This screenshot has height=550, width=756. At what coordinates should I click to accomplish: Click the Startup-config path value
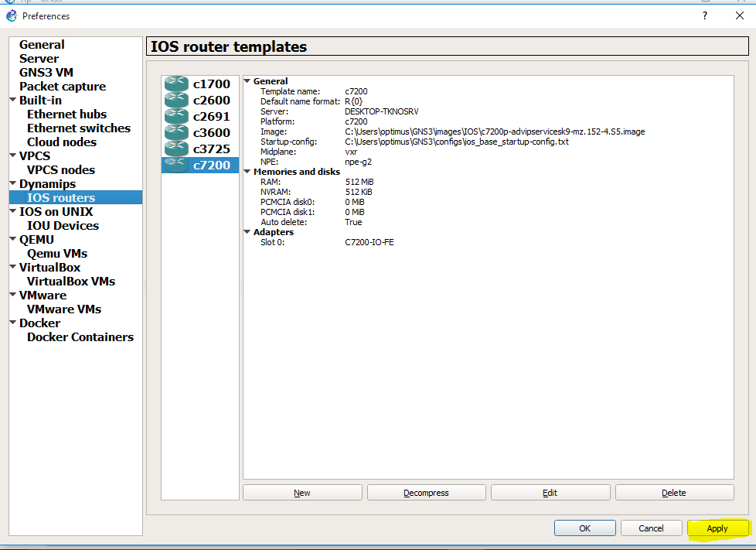(457, 142)
